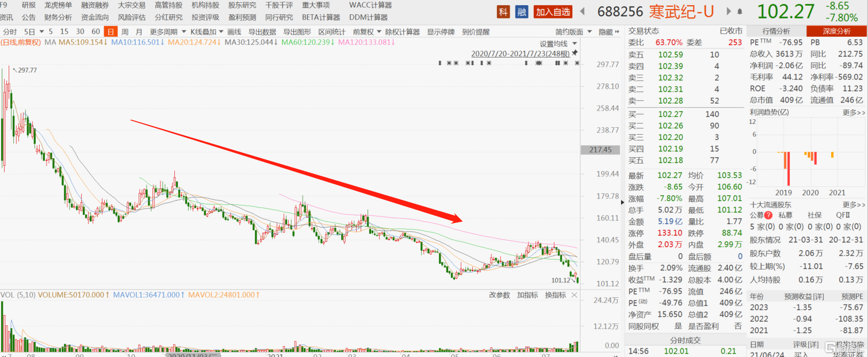The width and height of the screenshot is (868, 357).
Task: Click the MA10 blue indicator label
Action: pyautogui.click(x=138, y=42)
